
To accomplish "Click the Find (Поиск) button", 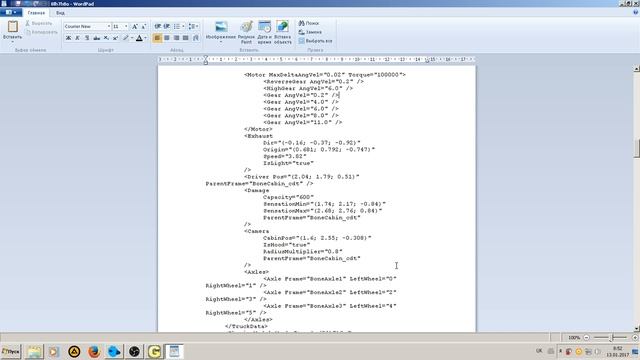I will click(309, 23).
